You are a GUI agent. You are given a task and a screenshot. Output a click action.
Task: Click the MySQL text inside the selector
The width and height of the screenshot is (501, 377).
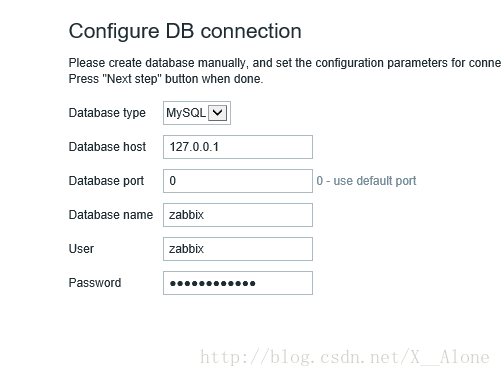point(186,113)
